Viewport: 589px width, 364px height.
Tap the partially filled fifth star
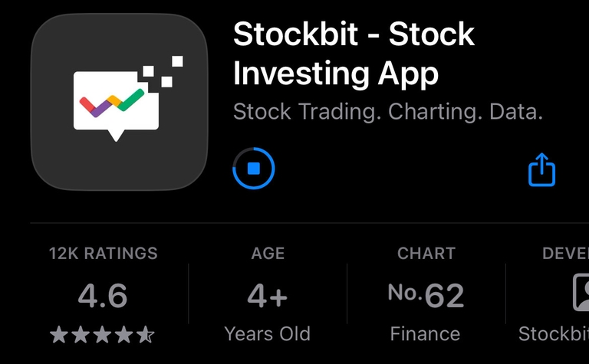tap(146, 334)
